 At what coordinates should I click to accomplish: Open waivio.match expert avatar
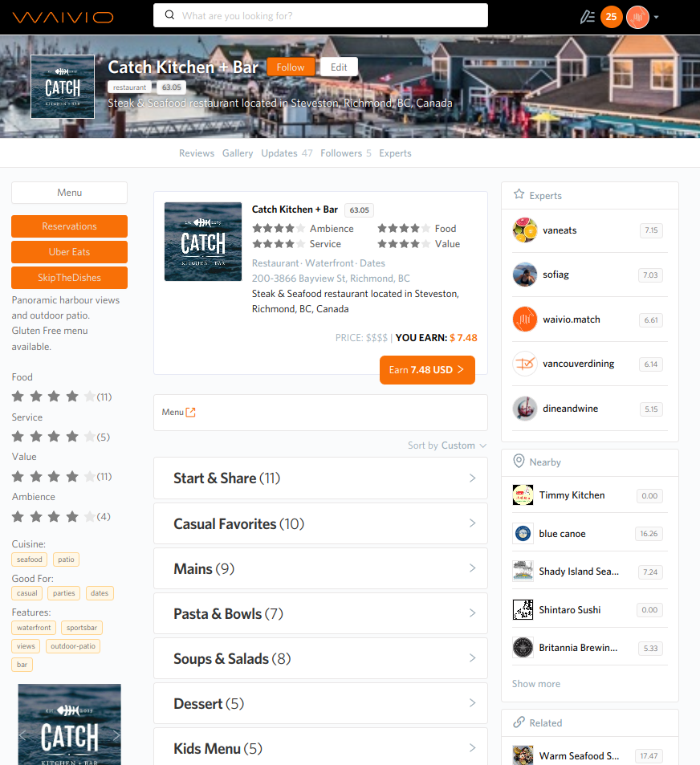[525, 319]
